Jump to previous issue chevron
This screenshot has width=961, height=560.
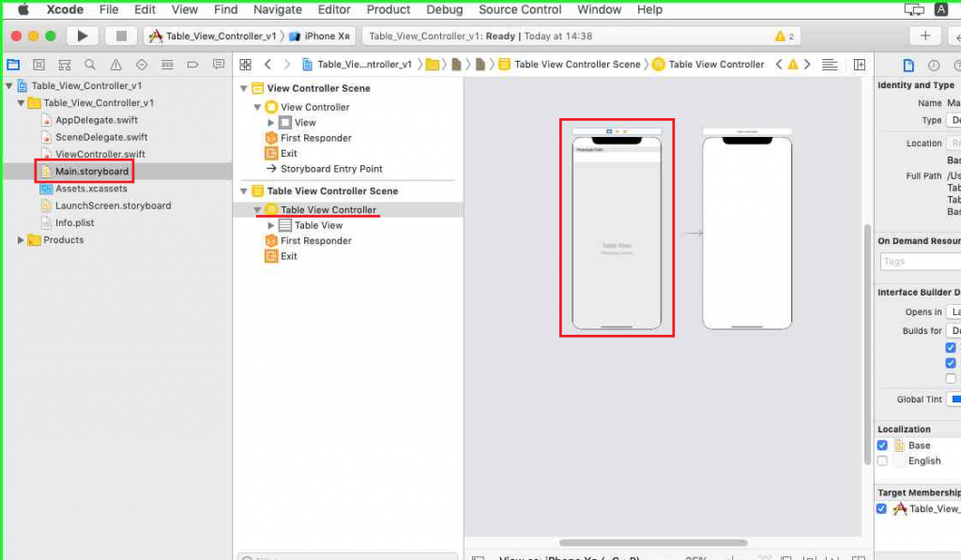779,65
